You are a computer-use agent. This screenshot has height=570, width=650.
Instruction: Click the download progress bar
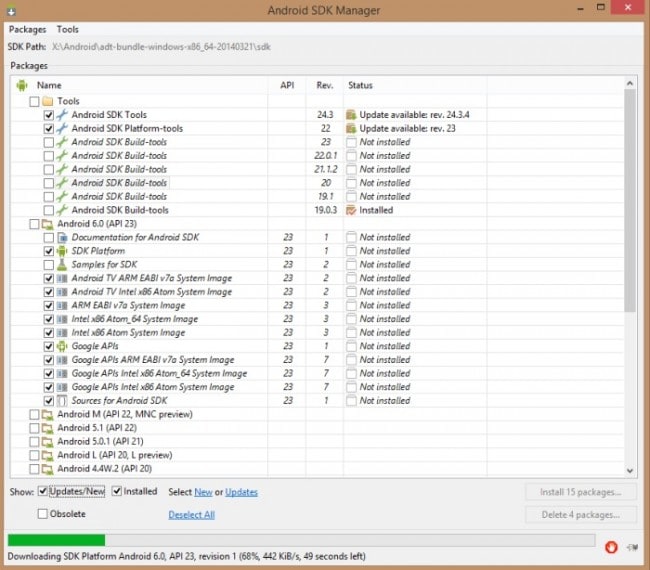(301, 540)
